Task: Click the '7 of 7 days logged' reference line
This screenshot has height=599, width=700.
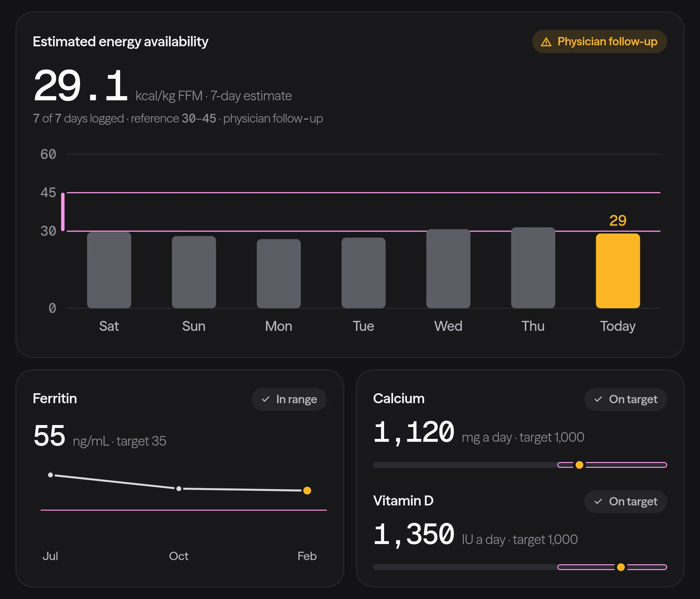Action: [178, 118]
